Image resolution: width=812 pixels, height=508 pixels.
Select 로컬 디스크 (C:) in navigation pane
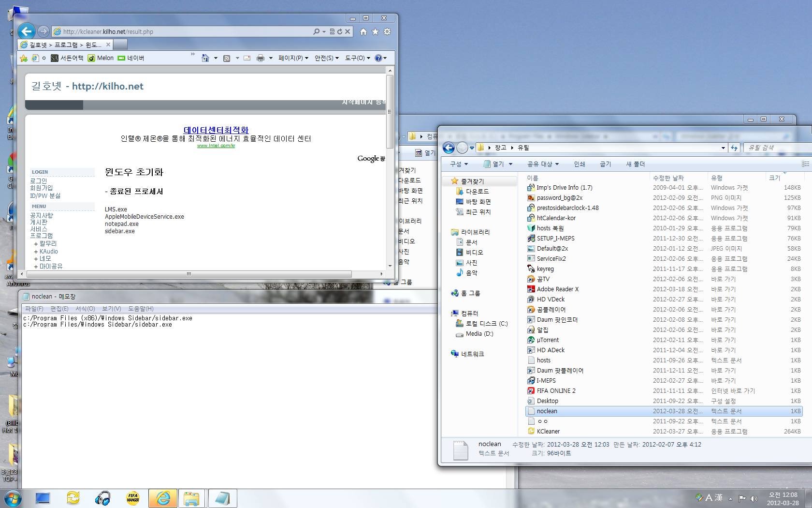tap(486, 323)
